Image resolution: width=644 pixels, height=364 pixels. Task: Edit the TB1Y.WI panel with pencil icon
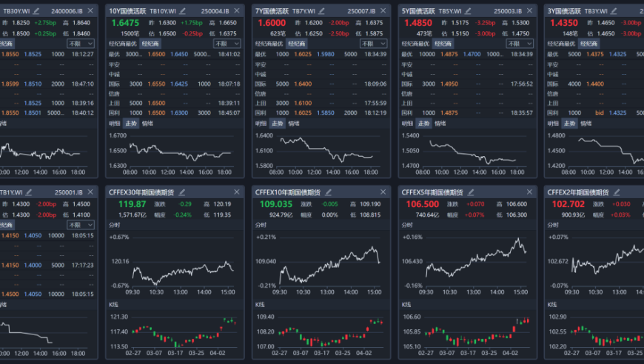click(x=29, y=192)
